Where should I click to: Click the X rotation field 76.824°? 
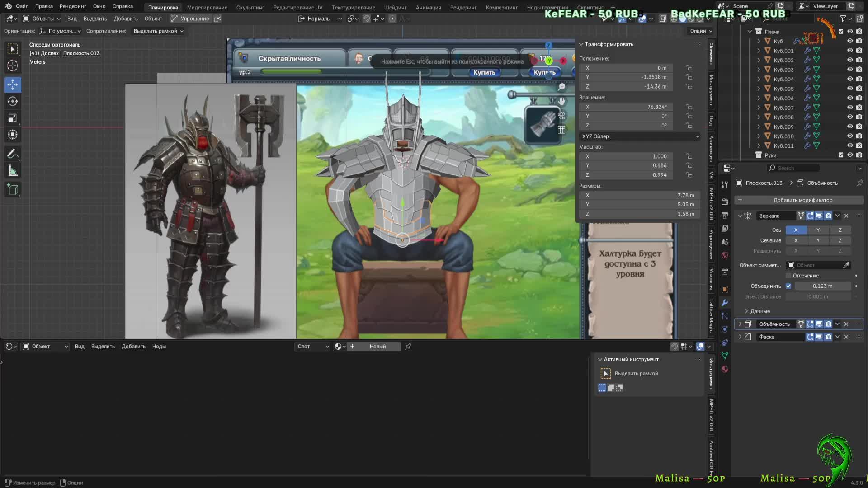tap(626, 107)
